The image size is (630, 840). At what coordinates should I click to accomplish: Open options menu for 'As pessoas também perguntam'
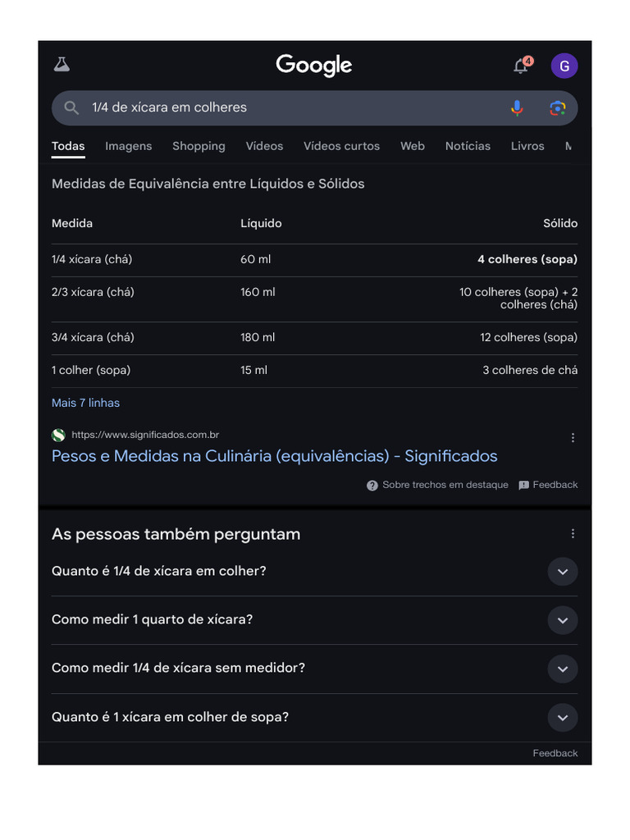(573, 534)
